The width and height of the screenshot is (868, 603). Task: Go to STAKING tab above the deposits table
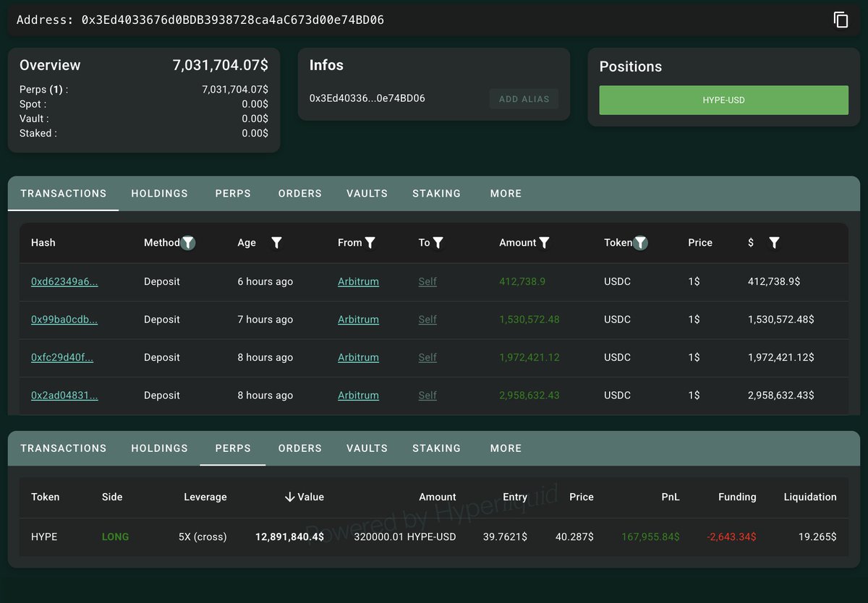coord(436,194)
